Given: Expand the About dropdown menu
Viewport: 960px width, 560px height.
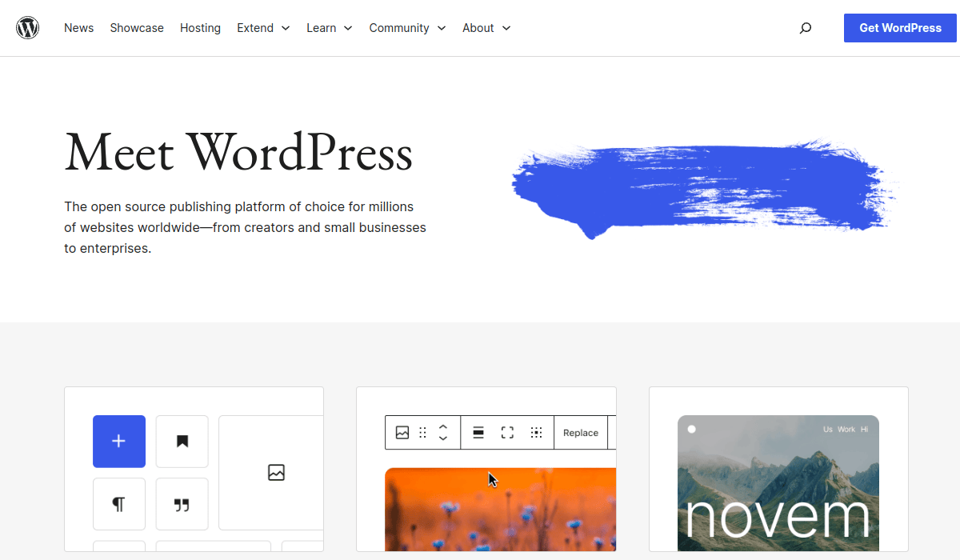Looking at the screenshot, I should click(x=486, y=28).
